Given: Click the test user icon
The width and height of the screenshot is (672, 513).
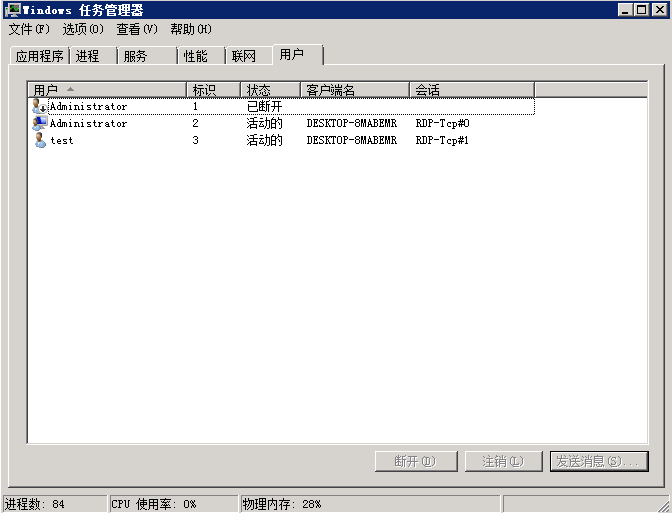Looking at the screenshot, I should pyautogui.click(x=40, y=140).
